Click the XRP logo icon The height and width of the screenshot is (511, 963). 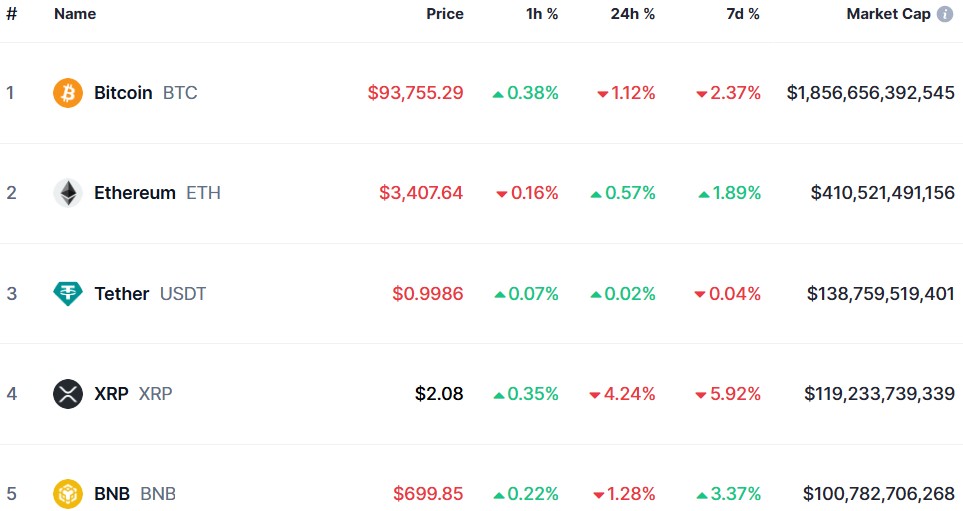(x=68, y=394)
